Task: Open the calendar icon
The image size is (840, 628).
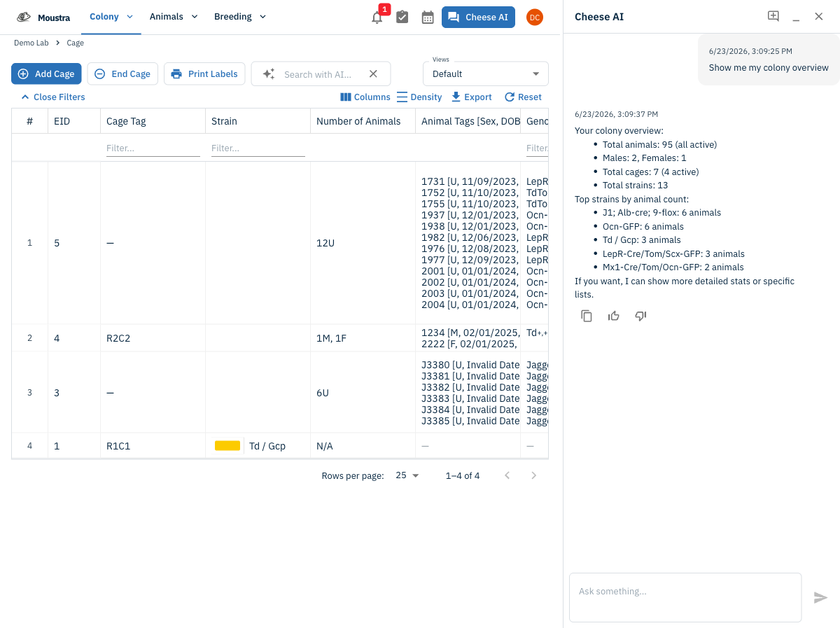Action: point(428,18)
